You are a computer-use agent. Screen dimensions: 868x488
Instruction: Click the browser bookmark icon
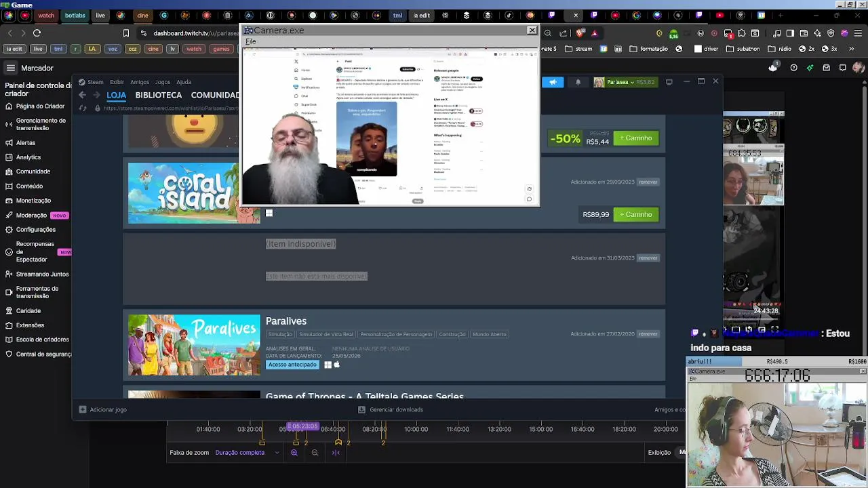coord(126,33)
